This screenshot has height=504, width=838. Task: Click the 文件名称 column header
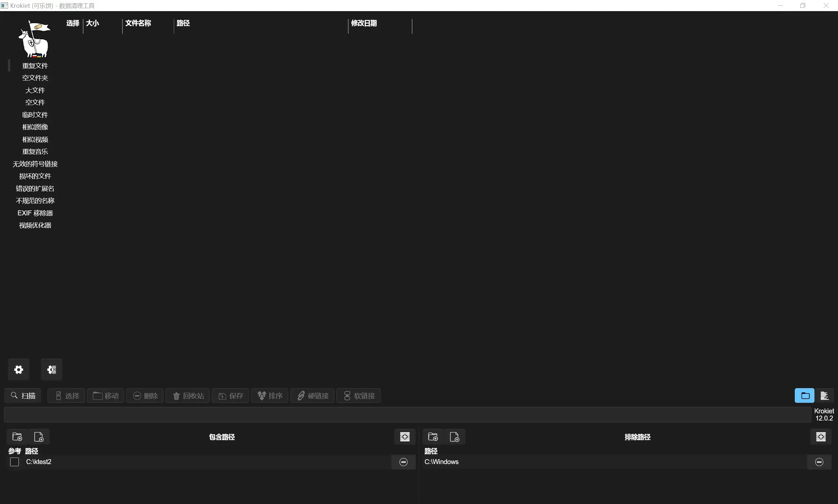(x=138, y=23)
